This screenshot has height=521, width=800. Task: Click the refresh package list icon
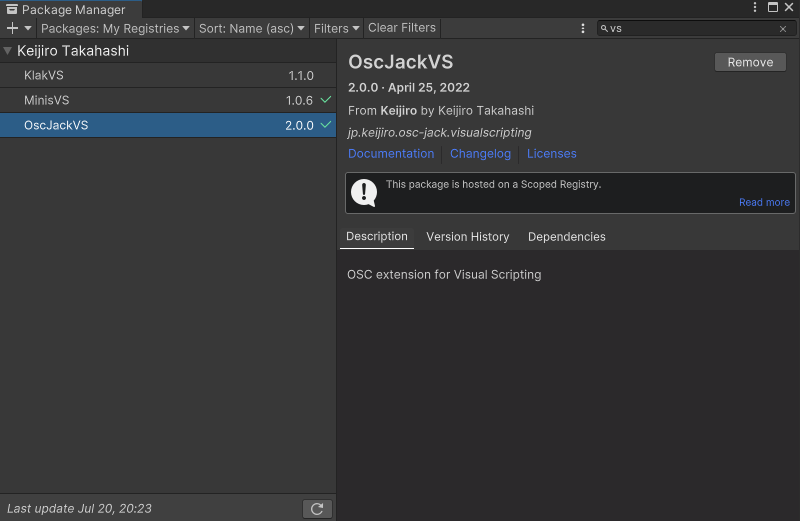coord(317,509)
